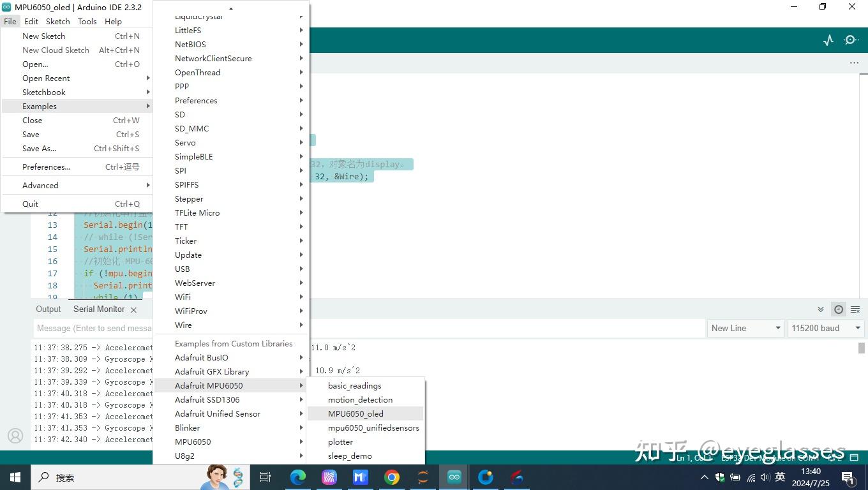Image resolution: width=868 pixels, height=490 pixels.
Task: Open the basic_readings example
Action: click(365, 385)
